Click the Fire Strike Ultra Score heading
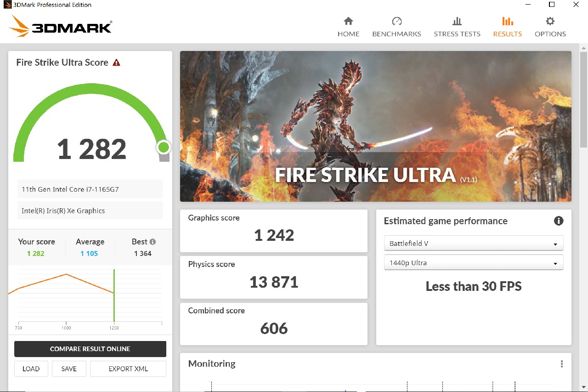Image resolution: width=588 pixels, height=392 pixels. [x=62, y=62]
